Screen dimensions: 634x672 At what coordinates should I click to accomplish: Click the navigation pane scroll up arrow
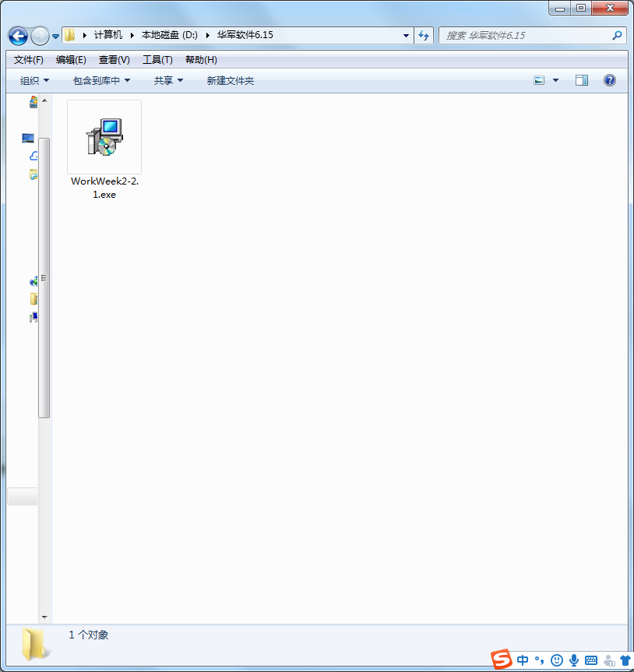point(44,100)
